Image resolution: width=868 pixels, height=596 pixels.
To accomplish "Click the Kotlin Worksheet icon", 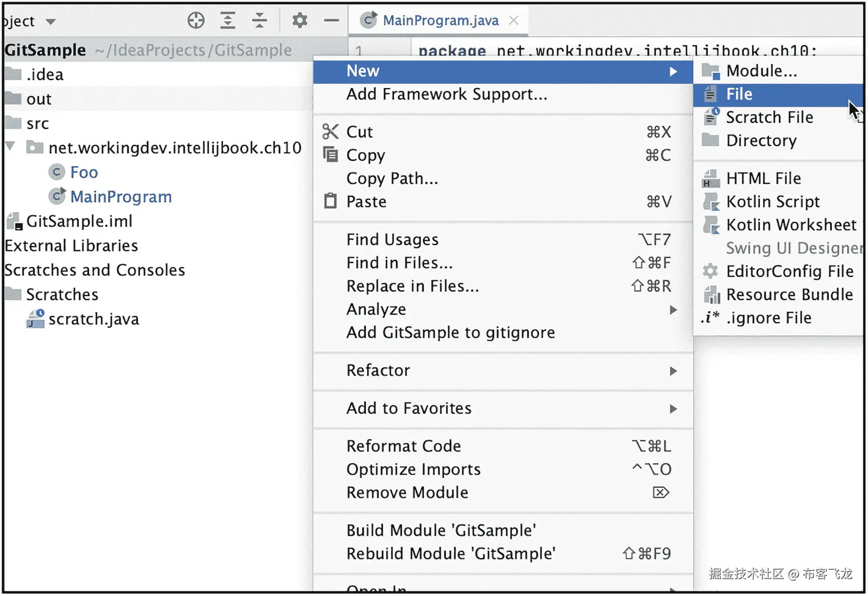I will (x=711, y=225).
